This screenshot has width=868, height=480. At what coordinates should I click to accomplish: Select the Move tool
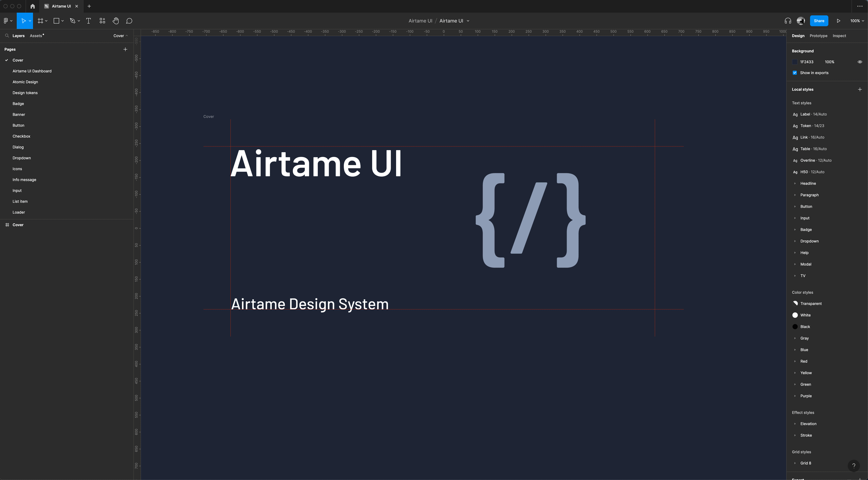(24, 21)
